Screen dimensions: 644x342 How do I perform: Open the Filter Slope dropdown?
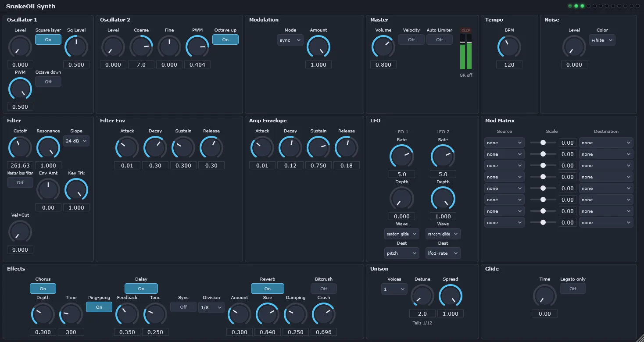76,141
